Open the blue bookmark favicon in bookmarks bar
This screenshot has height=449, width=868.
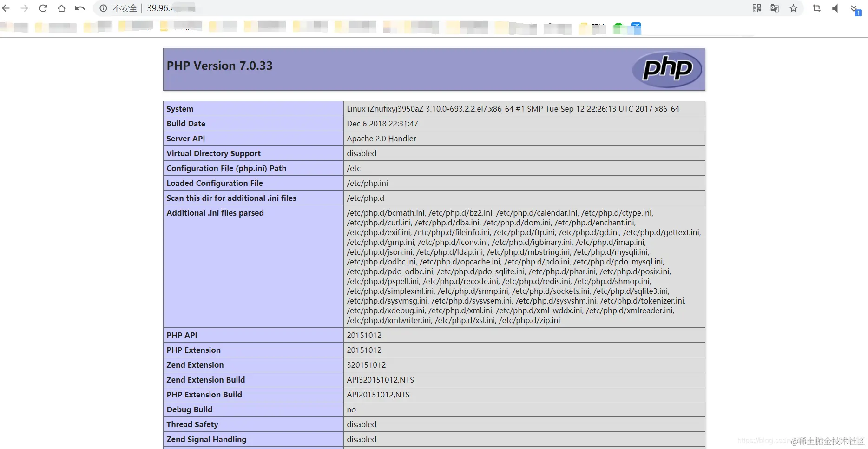(x=636, y=28)
